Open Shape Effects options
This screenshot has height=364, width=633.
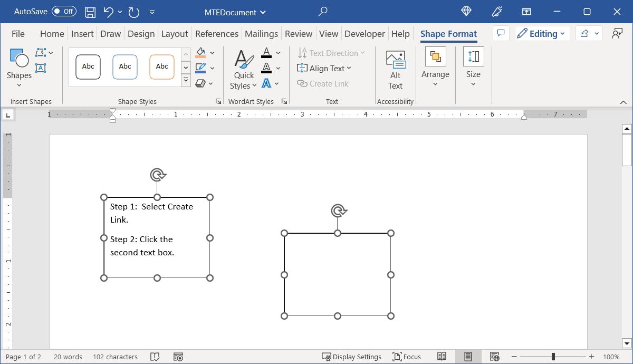click(x=201, y=83)
